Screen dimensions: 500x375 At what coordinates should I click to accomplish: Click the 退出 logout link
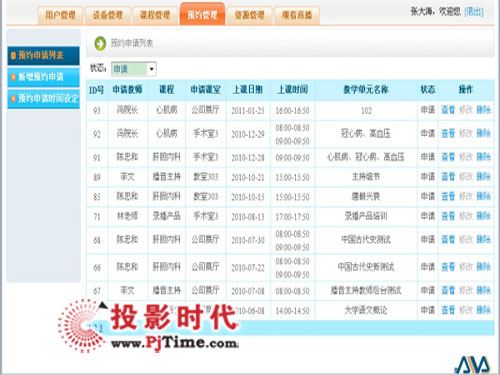(x=474, y=12)
